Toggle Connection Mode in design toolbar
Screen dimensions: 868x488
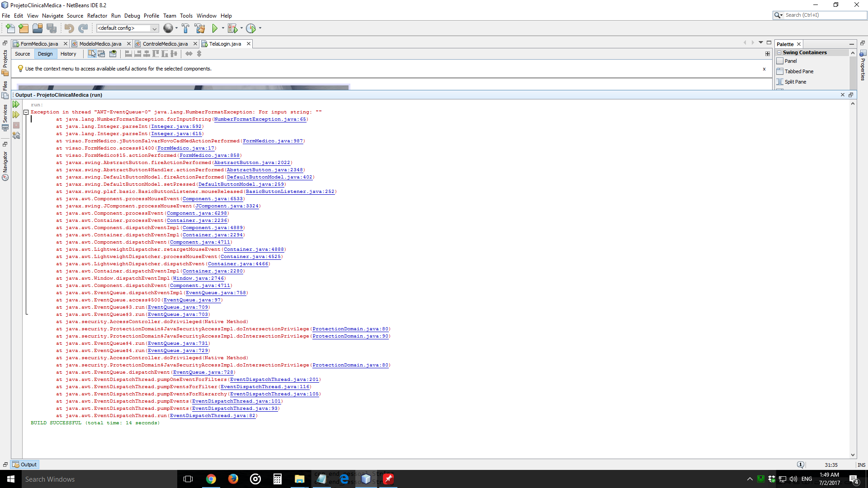click(102, 54)
